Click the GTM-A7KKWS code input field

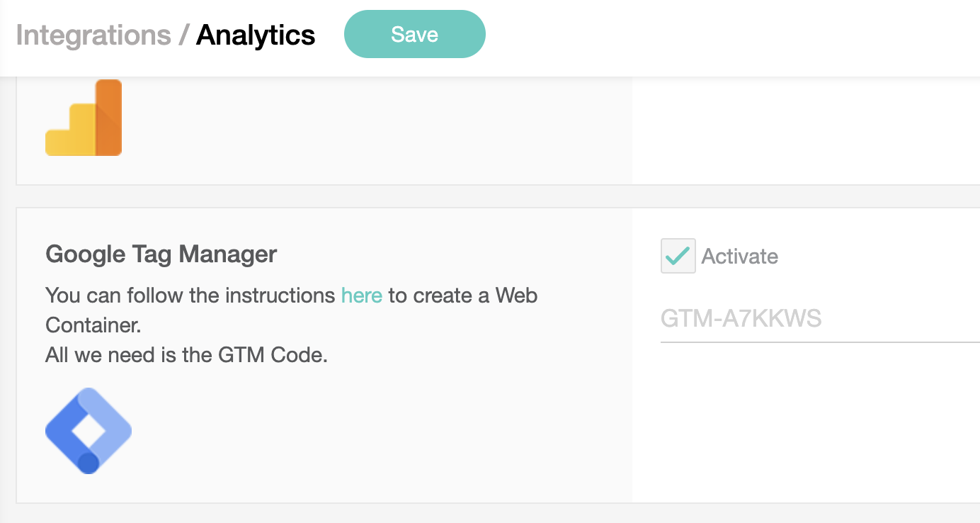pyautogui.click(x=779, y=319)
